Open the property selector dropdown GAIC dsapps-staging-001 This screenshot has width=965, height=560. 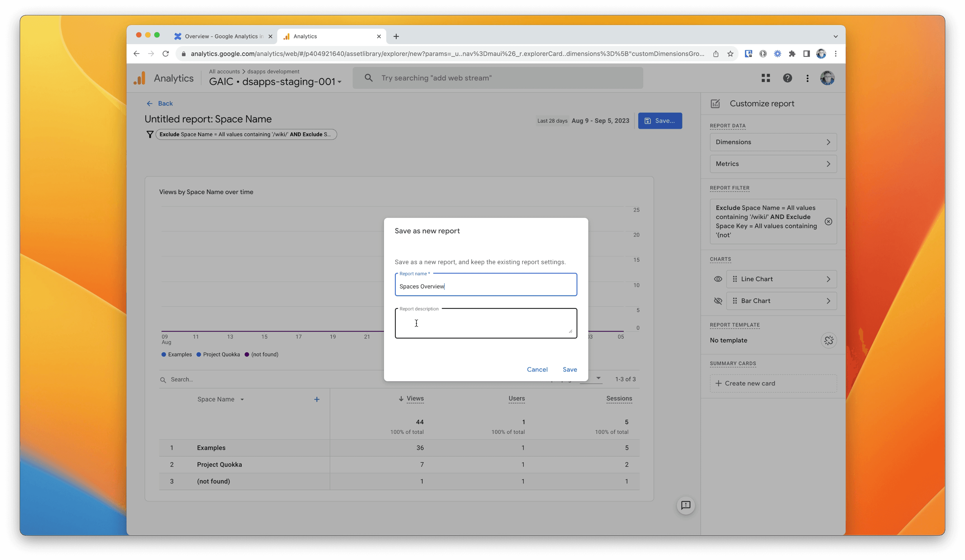pos(275,82)
